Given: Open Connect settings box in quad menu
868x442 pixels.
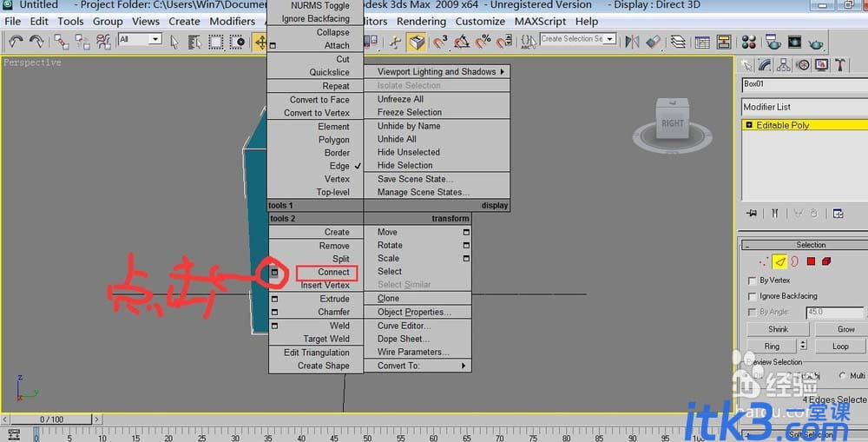Looking at the screenshot, I should point(274,273).
